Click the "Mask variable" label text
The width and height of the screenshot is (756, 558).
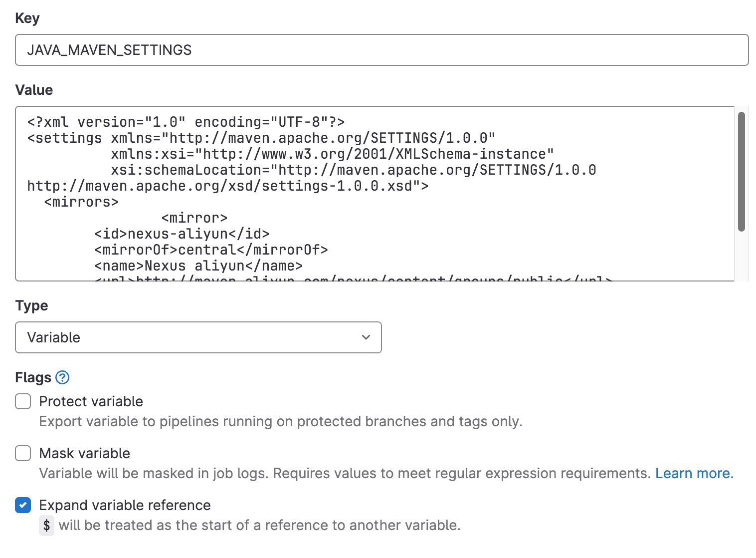point(84,453)
